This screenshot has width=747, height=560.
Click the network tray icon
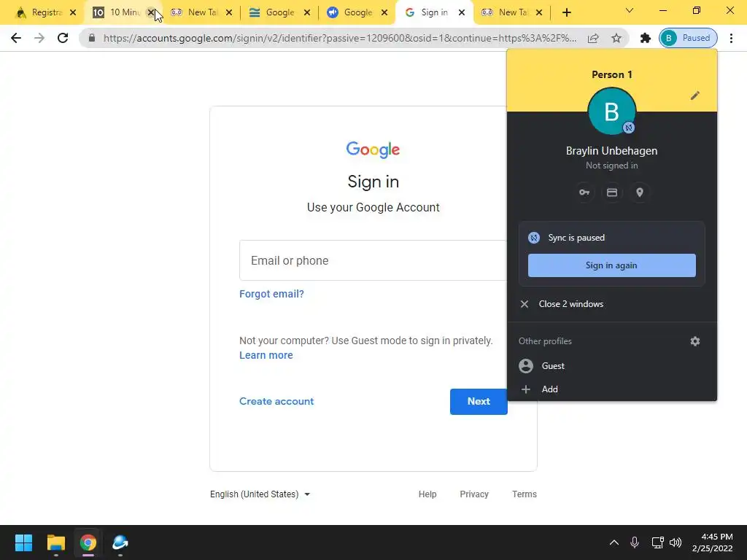coord(657,542)
